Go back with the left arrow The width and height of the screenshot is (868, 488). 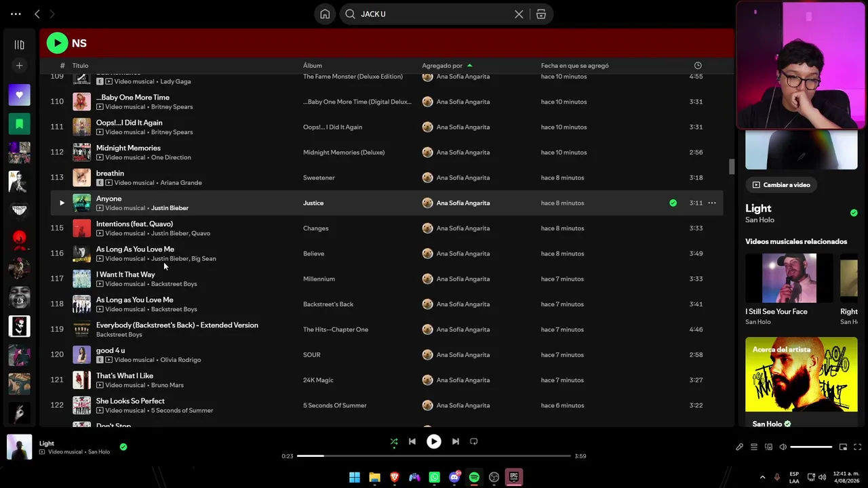click(37, 14)
